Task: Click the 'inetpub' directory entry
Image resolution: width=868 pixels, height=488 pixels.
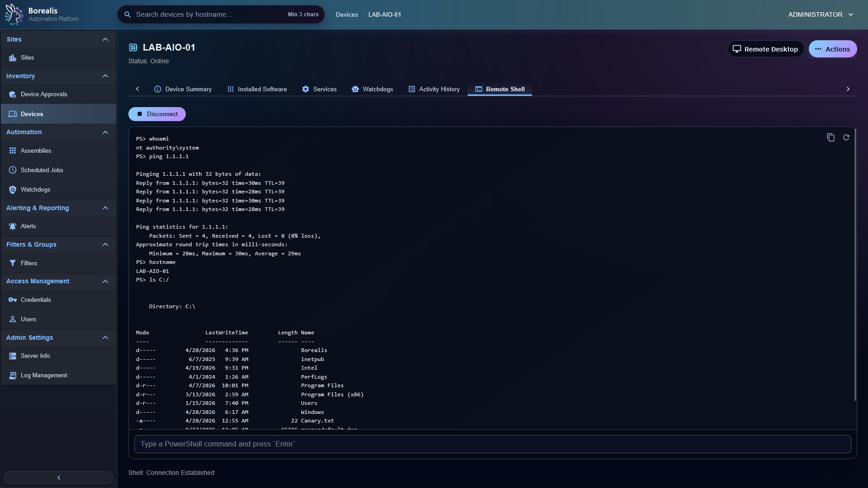Action: [x=312, y=360]
